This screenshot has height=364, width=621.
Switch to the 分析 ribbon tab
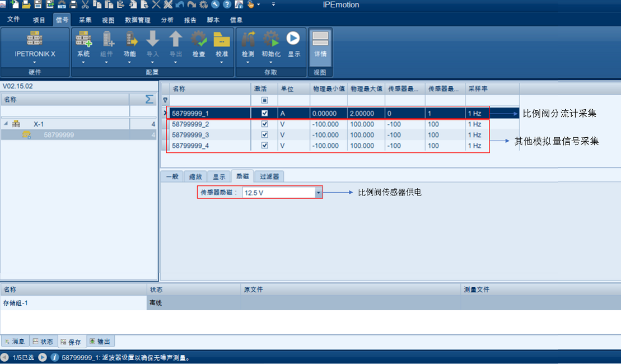(x=167, y=20)
